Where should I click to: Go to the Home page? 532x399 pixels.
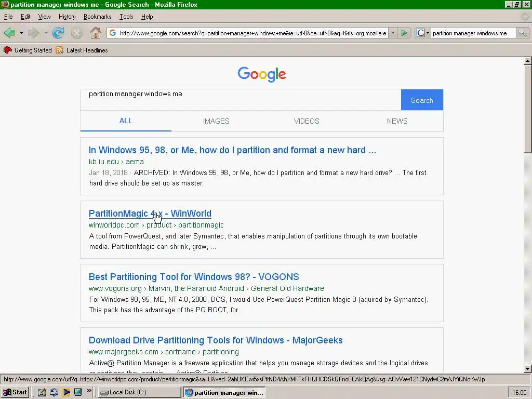[x=96, y=33]
